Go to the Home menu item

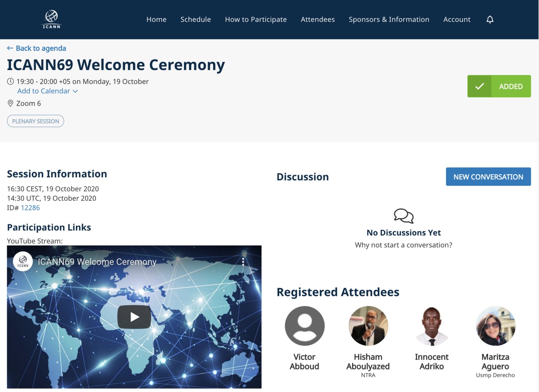(x=156, y=19)
